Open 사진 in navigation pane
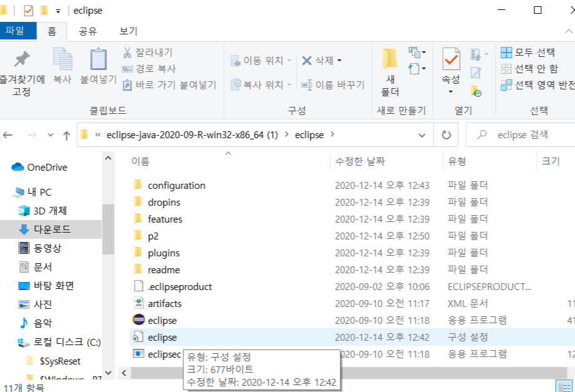This screenshot has height=392, width=575. click(35, 304)
